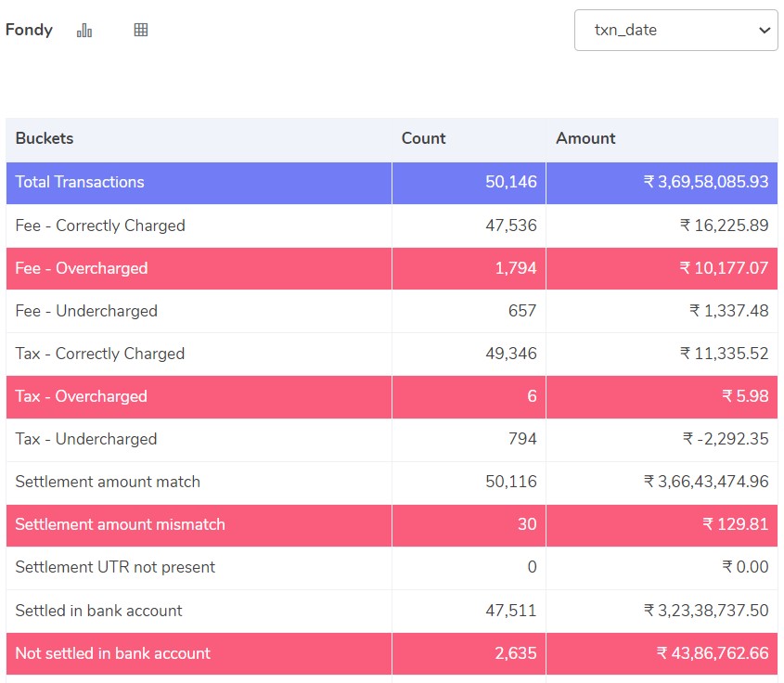Click the Amount column header

pyautogui.click(x=585, y=138)
